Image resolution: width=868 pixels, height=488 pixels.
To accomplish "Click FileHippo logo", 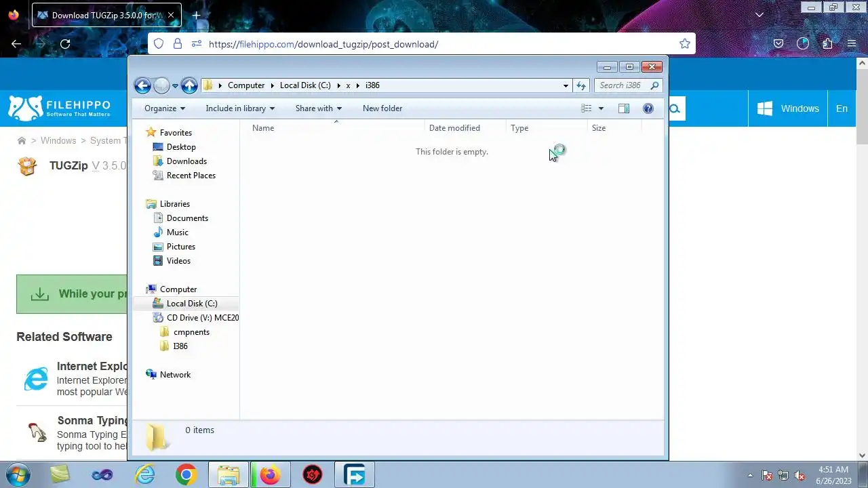I will click(x=60, y=108).
